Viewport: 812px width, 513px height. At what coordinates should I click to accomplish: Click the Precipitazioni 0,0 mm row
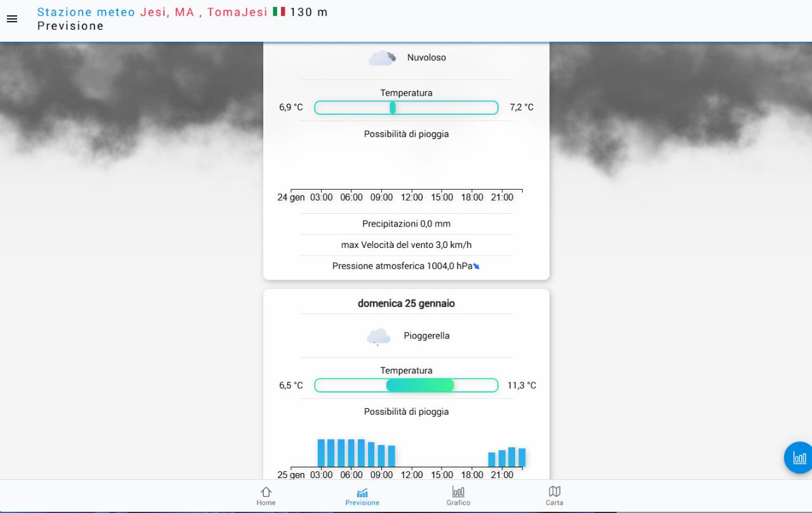(x=406, y=224)
